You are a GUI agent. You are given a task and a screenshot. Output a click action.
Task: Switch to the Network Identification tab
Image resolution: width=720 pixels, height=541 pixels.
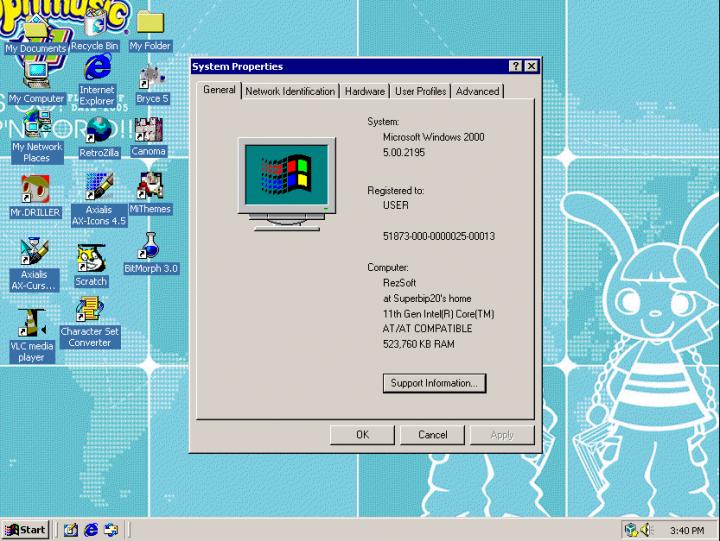tap(290, 91)
